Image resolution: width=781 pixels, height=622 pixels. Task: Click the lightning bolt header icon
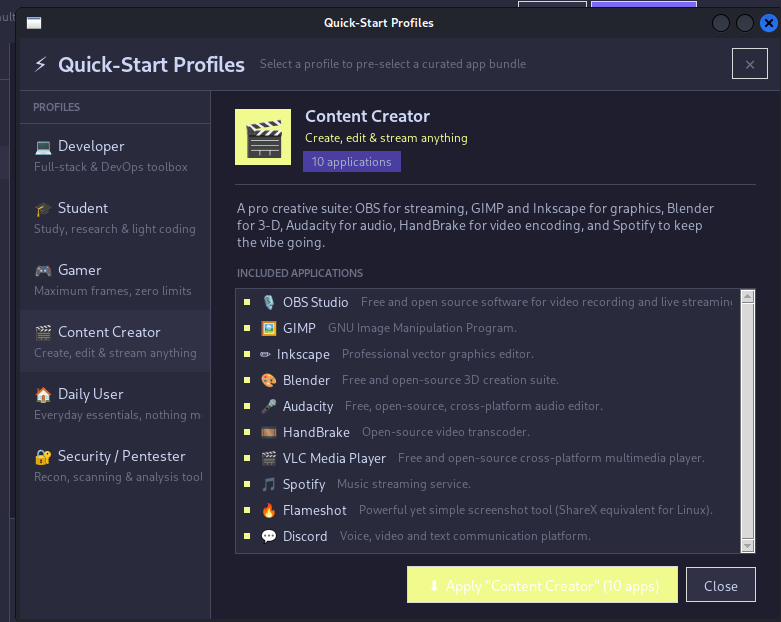40,64
